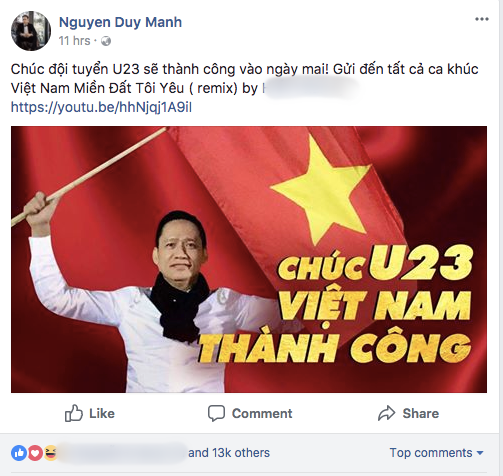
Task: Click the Top comments dropdown arrow
Action: click(480, 453)
